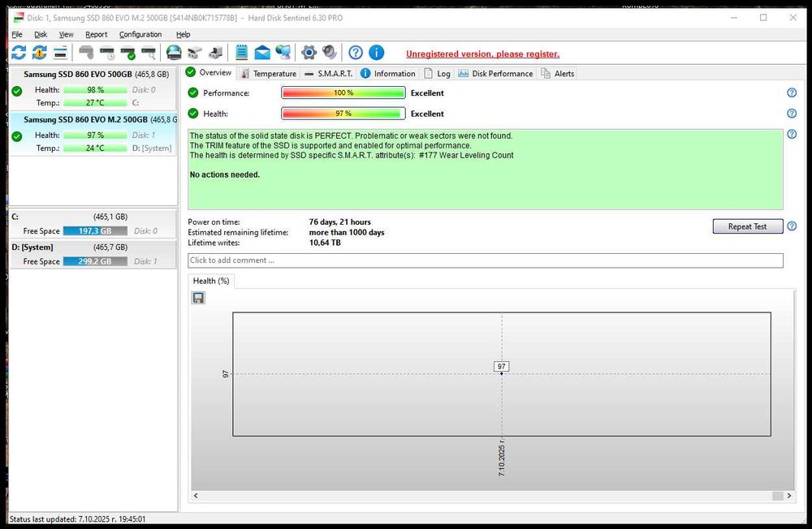Click the blue envelope e-mail icon

click(x=262, y=52)
